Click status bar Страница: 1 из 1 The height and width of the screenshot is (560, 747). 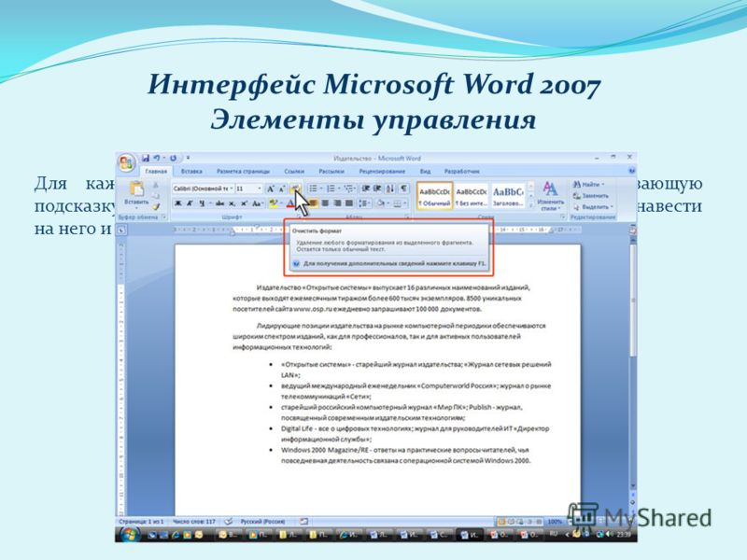click(x=142, y=522)
